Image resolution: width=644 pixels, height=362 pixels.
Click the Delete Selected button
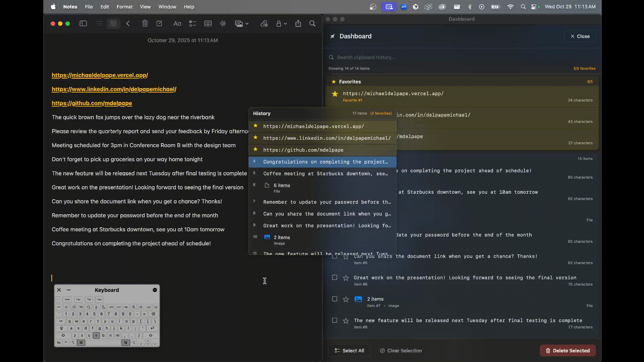(568, 351)
